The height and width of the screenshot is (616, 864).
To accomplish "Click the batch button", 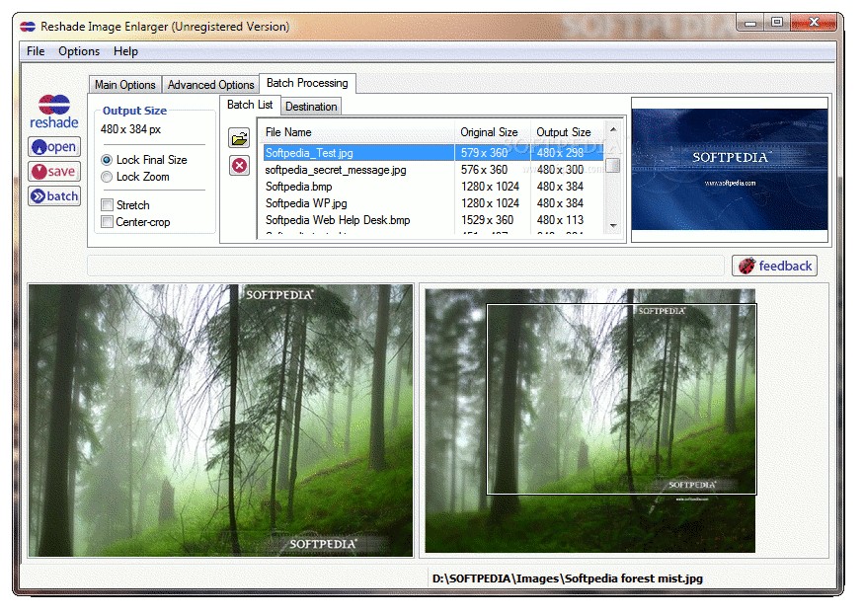I will pos(54,196).
